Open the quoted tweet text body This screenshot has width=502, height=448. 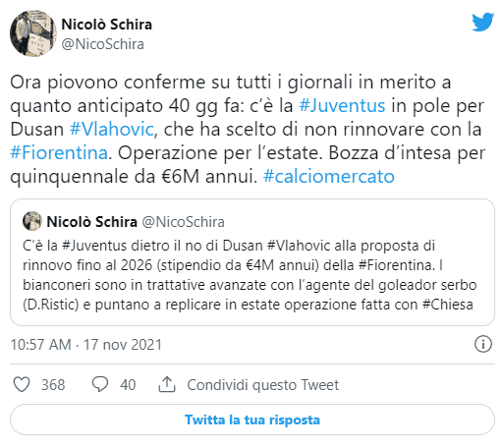pyautogui.click(x=250, y=275)
